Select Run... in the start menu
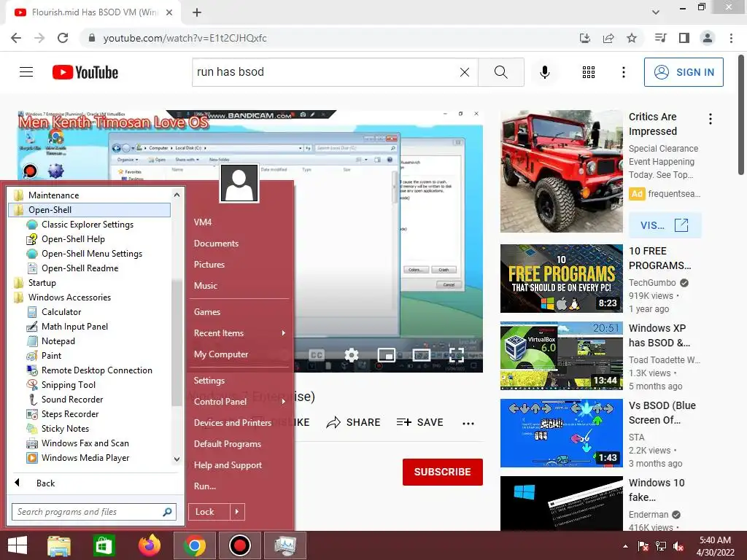The image size is (747, 560). coord(205,486)
